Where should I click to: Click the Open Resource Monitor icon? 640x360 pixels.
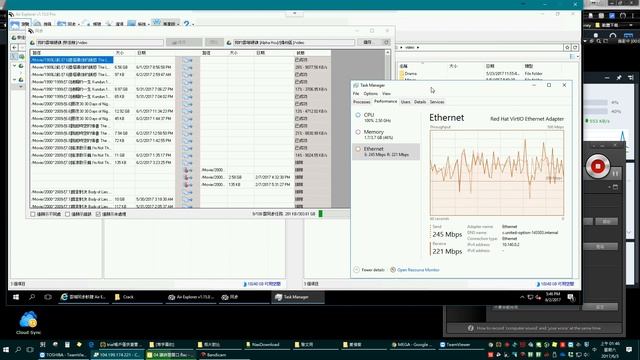coord(393,270)
